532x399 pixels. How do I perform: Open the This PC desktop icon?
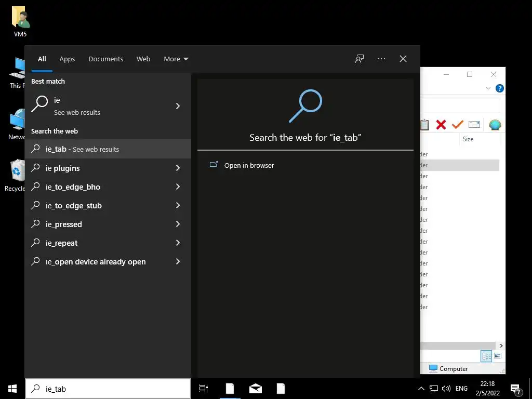point(17,73)
